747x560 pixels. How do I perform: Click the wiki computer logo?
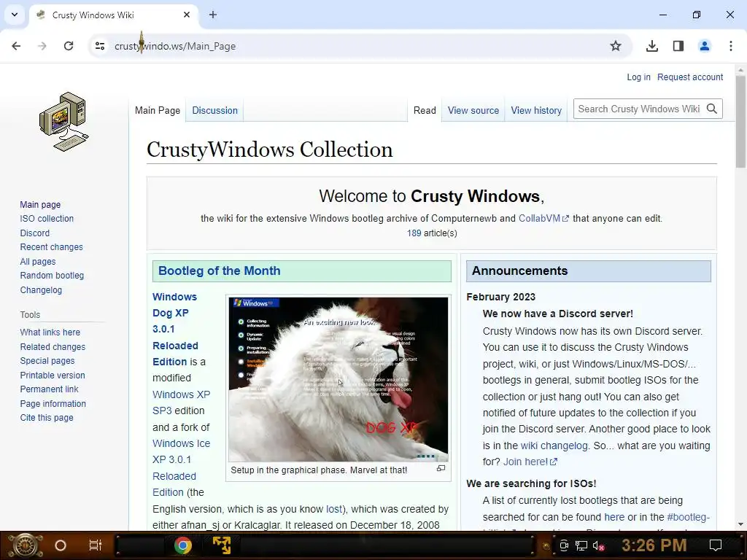click(x=64, y=122)
